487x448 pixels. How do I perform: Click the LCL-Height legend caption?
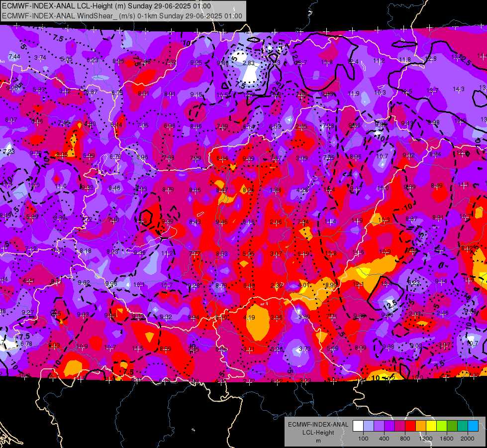318,433
